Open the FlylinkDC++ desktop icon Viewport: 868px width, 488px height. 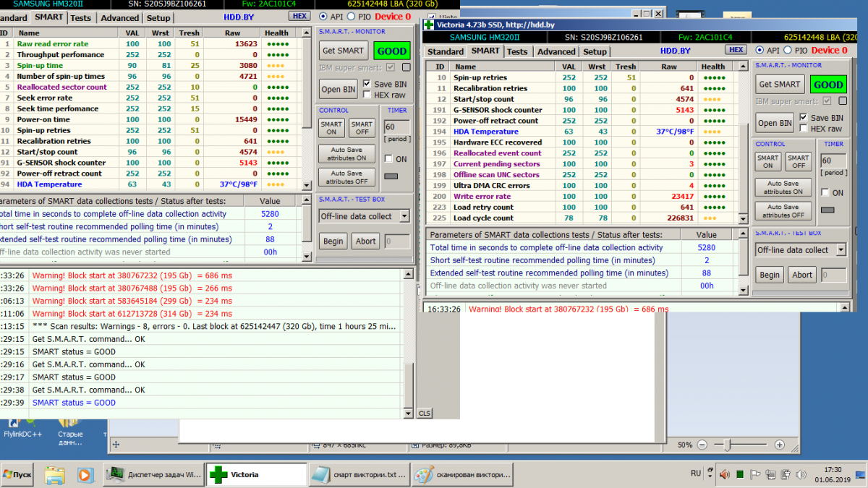pyautogui.click(x=22, y=425)
